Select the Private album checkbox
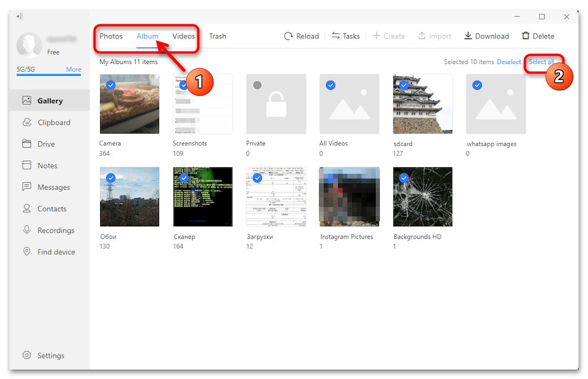 [x=257, y=85]
